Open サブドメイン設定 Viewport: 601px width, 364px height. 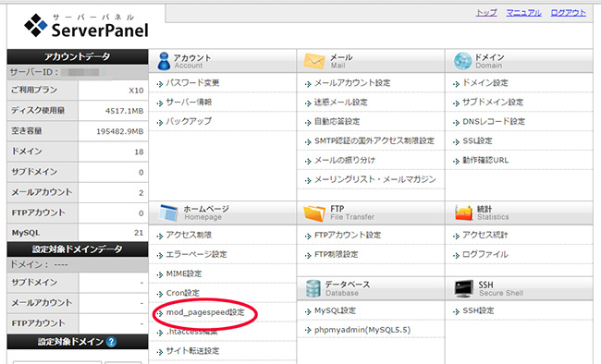pos(493,102)
